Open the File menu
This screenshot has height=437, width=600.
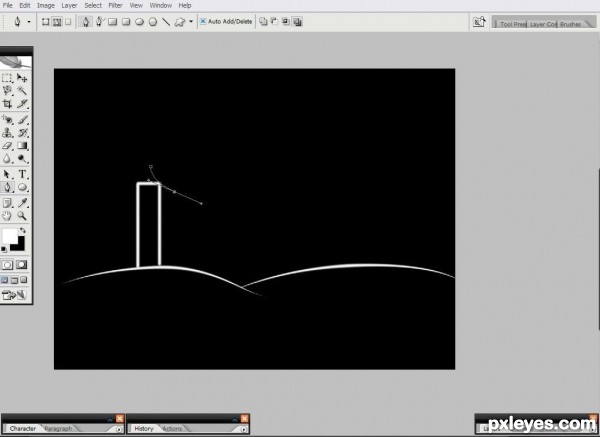pos(7,5)
